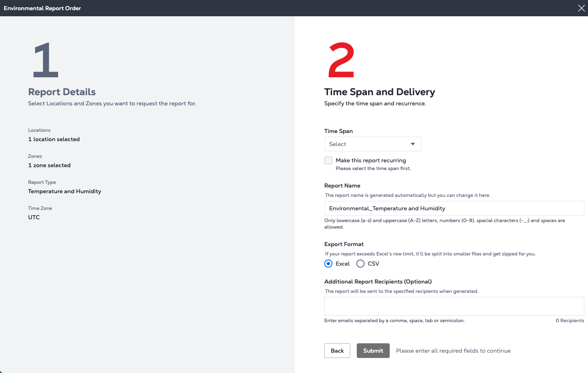Choose the CSV export format radio button
The image size is (588, 373).
pyautogui.click(x=360, y=264)
